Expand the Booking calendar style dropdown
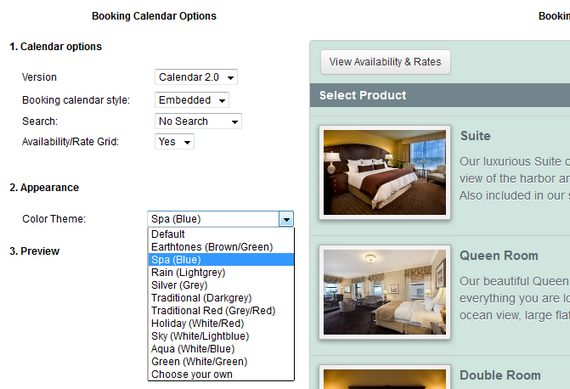The width and height of the screenshot is (570, 389). click(192, 100)
